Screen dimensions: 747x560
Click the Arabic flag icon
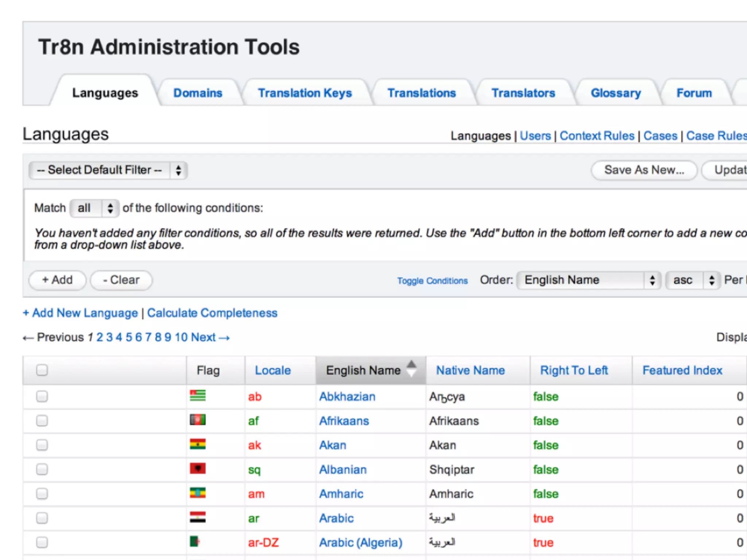pyautogui.click(x=198, y=517)
